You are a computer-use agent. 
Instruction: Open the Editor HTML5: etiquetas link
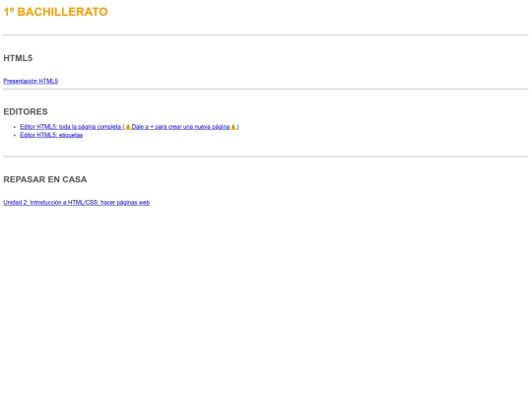[x=51, y=135]
